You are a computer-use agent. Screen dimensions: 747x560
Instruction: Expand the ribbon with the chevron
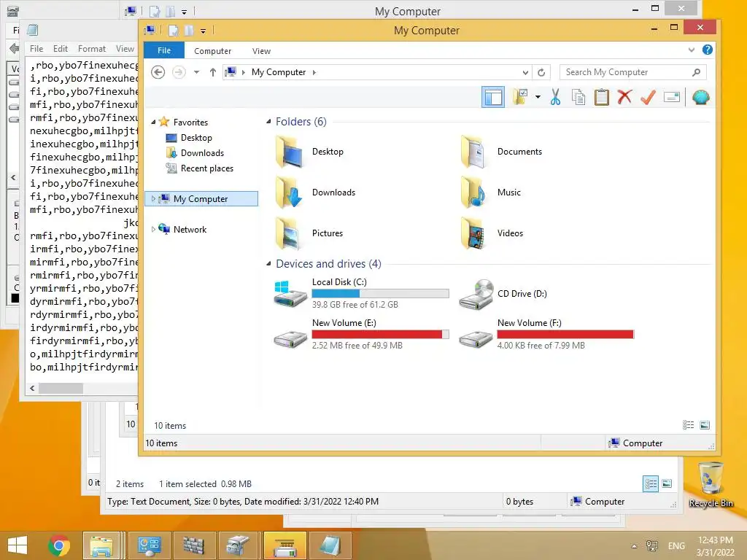pos(692,50)
